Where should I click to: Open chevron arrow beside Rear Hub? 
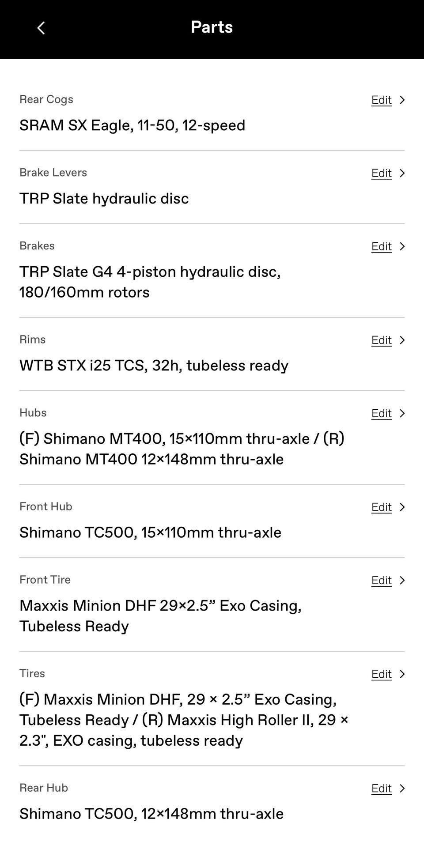pyautogui.click(x=402, y=789)
